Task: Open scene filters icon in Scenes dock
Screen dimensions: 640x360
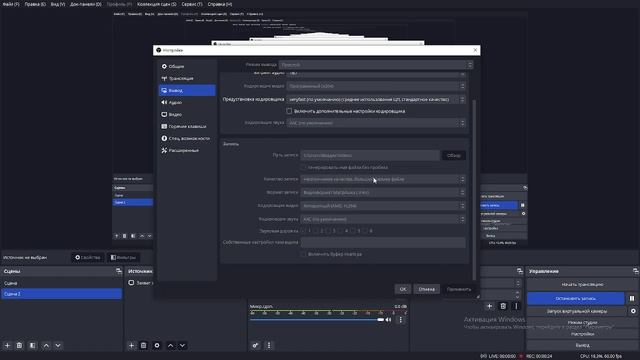Action: [33, 345]
